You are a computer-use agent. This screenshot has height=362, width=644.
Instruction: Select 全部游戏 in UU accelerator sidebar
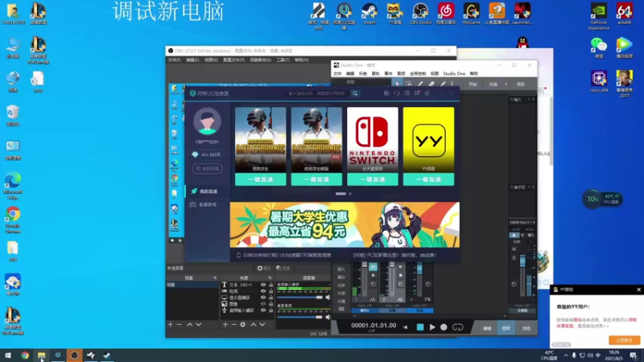coord(207,204)
